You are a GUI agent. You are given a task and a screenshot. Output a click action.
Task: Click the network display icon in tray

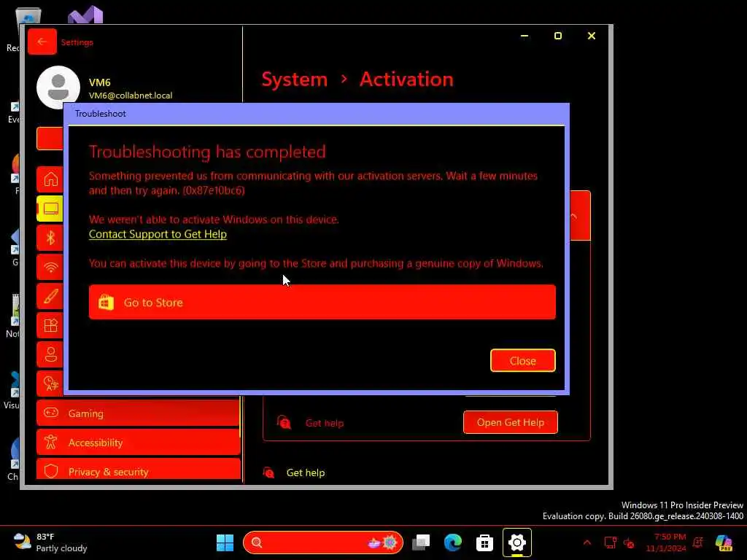coord(611,542)
